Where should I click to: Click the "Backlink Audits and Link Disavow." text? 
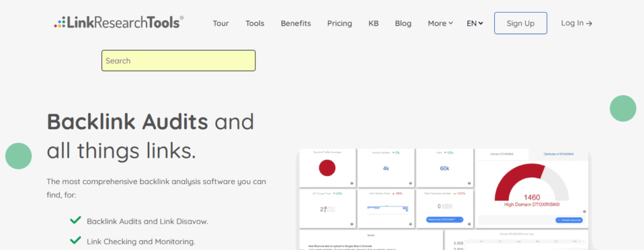pos(148,222)
